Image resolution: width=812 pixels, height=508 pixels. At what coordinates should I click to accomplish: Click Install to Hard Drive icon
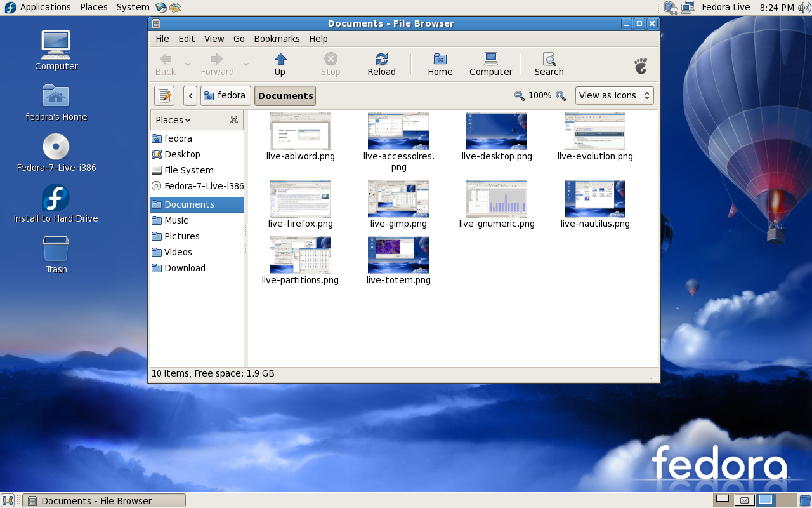click(56, 198)
